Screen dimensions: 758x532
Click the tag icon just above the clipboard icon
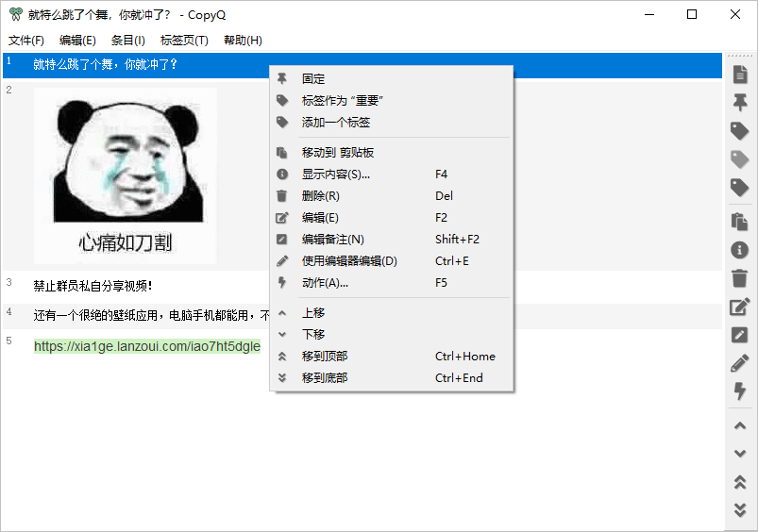740,188
